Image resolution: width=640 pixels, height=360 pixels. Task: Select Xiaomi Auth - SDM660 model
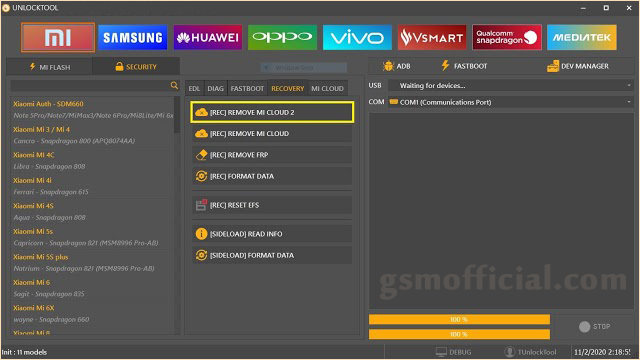tap(93, 109)
